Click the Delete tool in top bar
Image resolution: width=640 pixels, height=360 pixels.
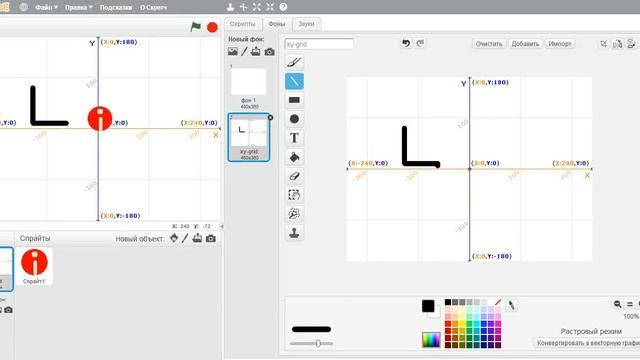point(243,7)
